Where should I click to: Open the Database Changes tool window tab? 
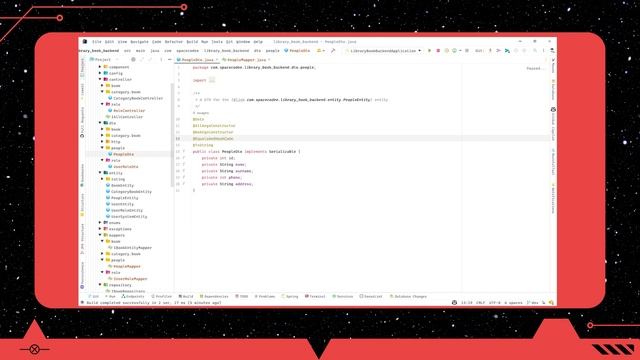pyautogui.click(x=408, y=296)
